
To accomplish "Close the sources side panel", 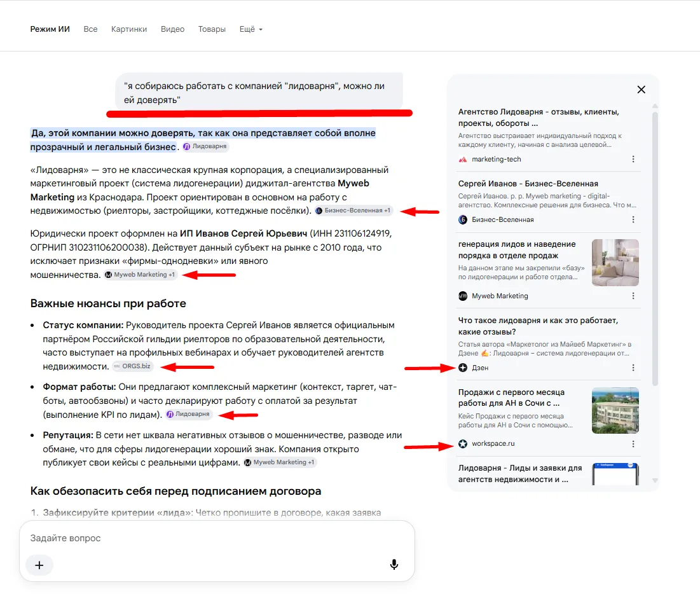I will click(641, 89).
